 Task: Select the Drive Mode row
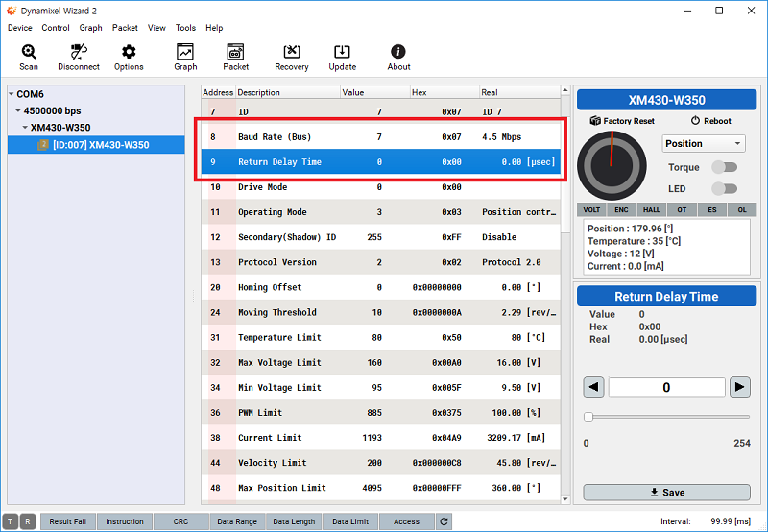pos(380,187)
